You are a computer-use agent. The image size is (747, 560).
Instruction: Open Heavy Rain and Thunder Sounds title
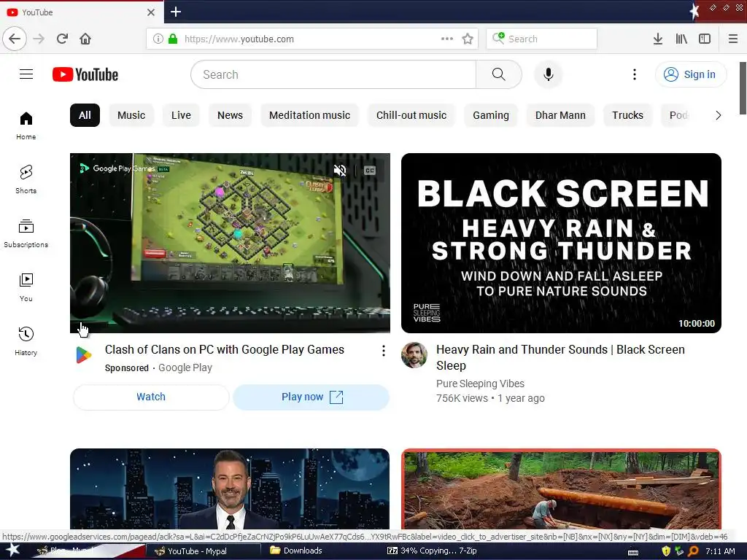point(560,357)
